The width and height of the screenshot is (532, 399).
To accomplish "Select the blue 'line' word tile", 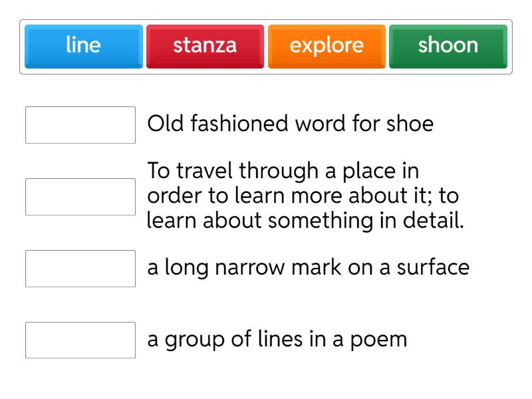I will (84, 46).
